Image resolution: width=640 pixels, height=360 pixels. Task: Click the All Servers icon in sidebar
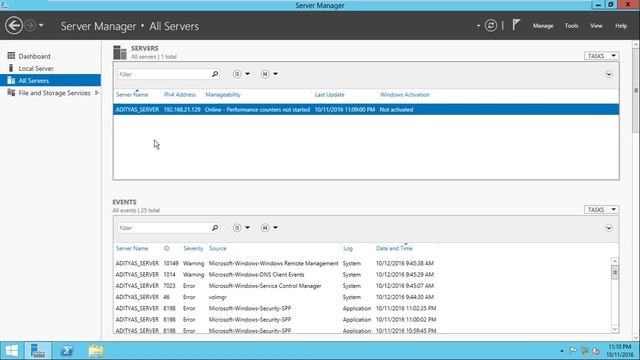point(11,80)
